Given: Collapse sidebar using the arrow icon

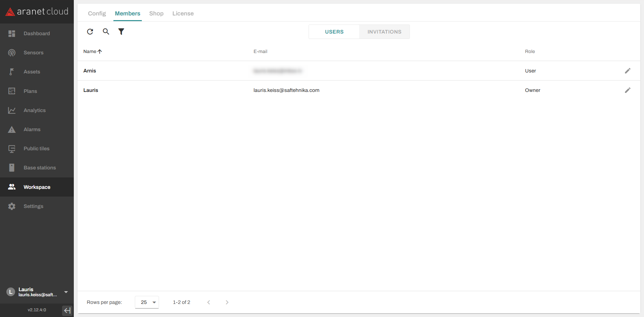Looking at the screenshot, I should tap(67, 310).
